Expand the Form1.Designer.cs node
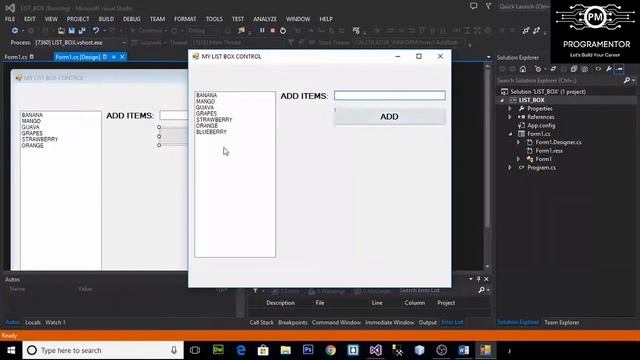 [x=518, y=142]
